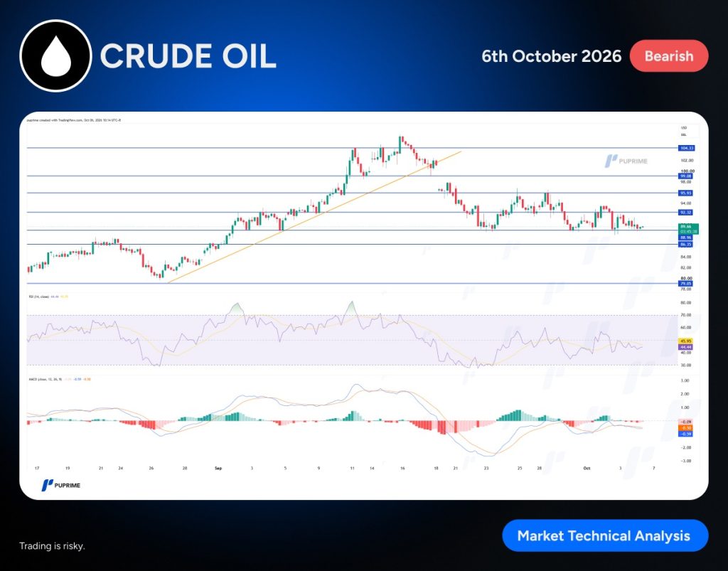
Task: Select the CRUDE OIL heading text
Action: [x=188, y=56]
